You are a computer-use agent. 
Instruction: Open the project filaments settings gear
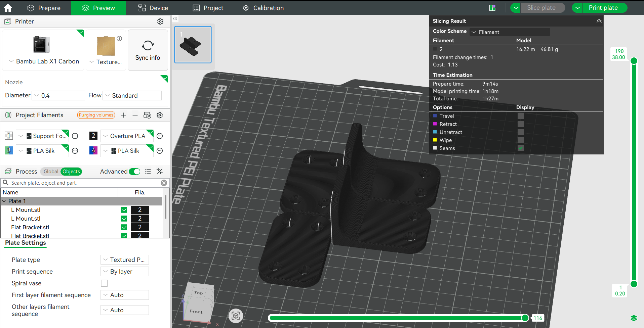point(160,115)
